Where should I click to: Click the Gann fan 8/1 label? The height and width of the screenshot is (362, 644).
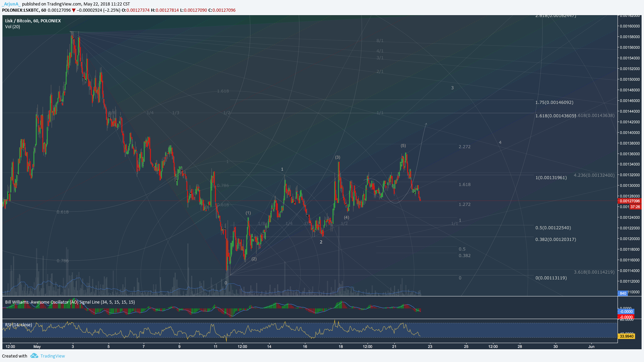pyautogui.click(x=380, y=41)
